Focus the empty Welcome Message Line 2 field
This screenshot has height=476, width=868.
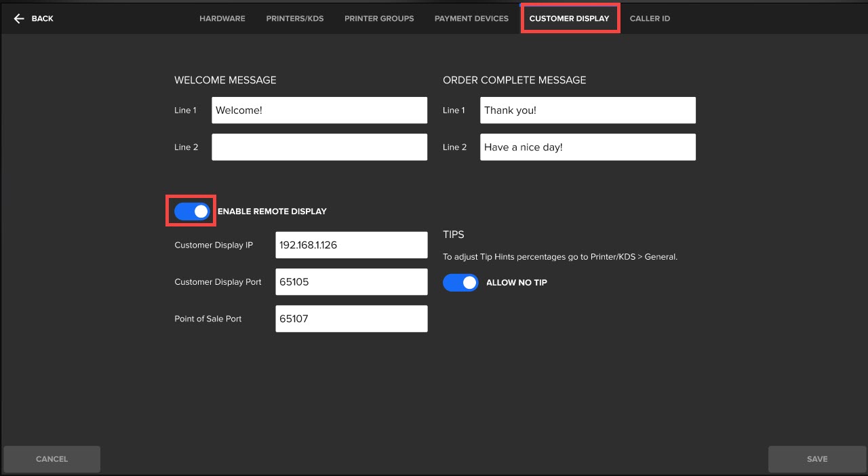pyautogui.click(x=319, y=147)
